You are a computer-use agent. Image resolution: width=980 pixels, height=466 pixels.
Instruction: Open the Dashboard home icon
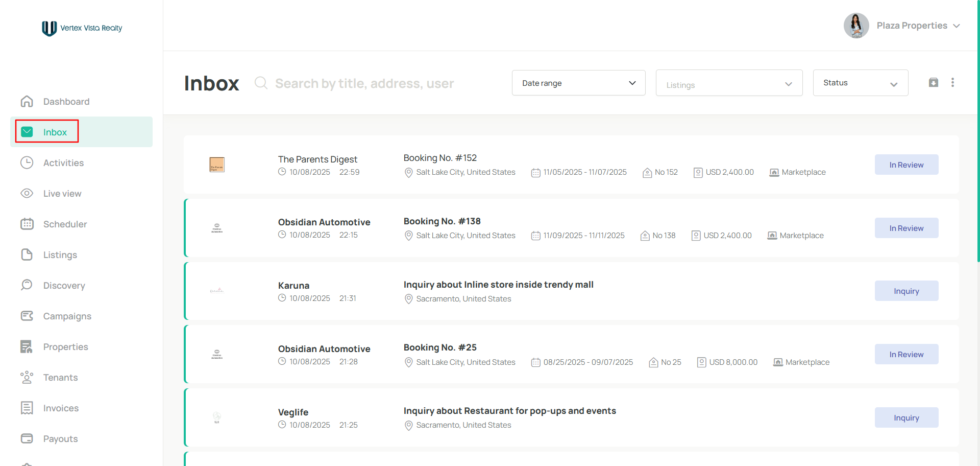click(x=27, y=101)
